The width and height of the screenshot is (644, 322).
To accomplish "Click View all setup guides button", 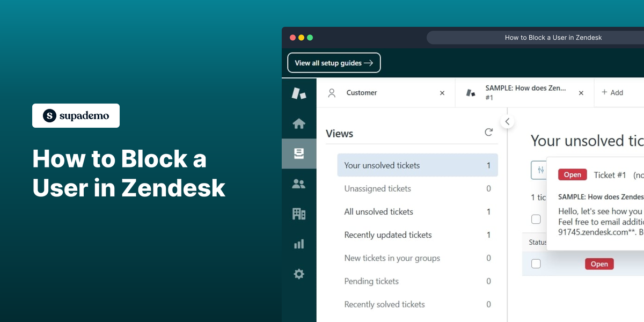I will (334, 63).
